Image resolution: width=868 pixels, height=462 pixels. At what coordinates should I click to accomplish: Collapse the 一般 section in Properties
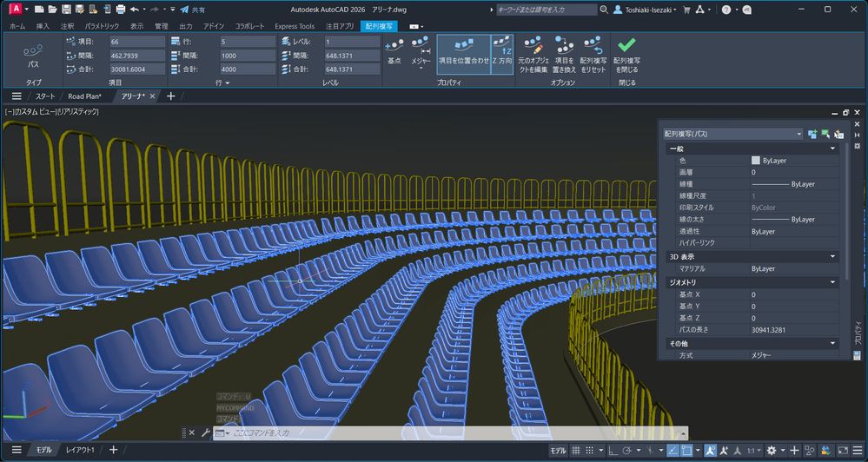coord(832,148)
